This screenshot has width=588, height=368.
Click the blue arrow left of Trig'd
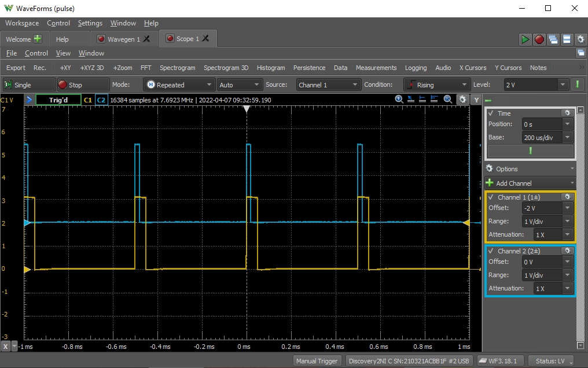pos(30,100)
